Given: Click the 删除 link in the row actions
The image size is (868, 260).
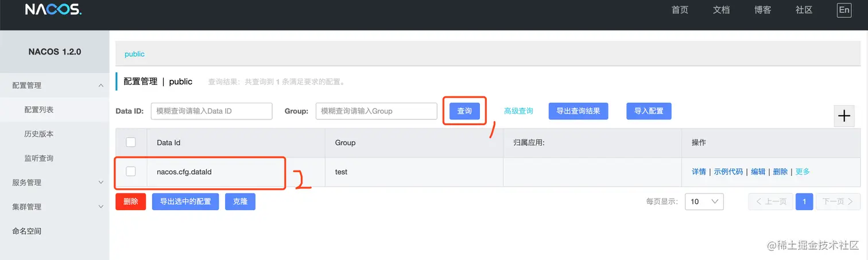Looking at the screenshot, I should click(780, 172).
